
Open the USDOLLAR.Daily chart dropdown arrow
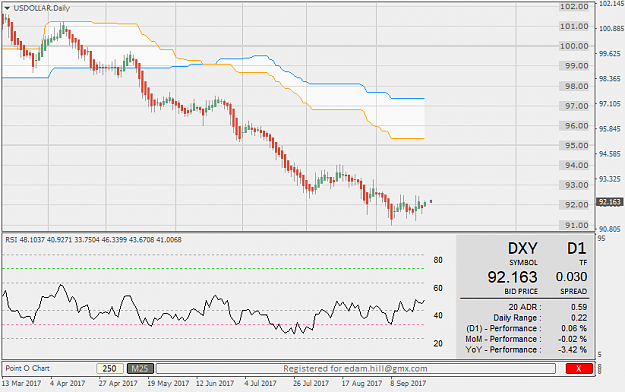click(7, 8)
